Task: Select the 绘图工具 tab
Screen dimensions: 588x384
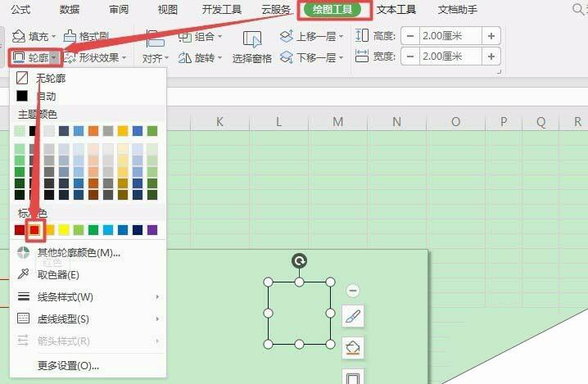Action: [x=332, y=9]
